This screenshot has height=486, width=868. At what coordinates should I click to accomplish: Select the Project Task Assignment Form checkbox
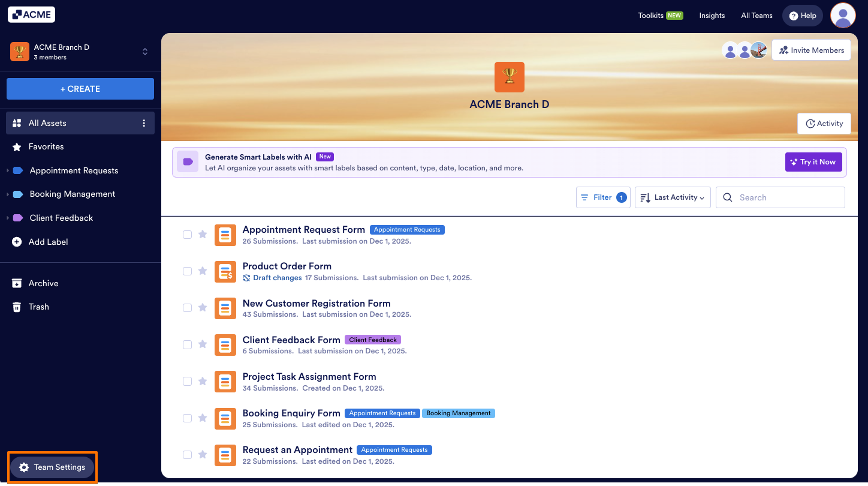coord(187,381)
